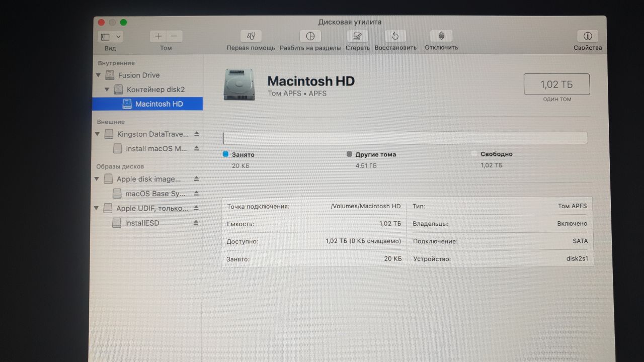Select the Install macOS volume

[156, 149]
